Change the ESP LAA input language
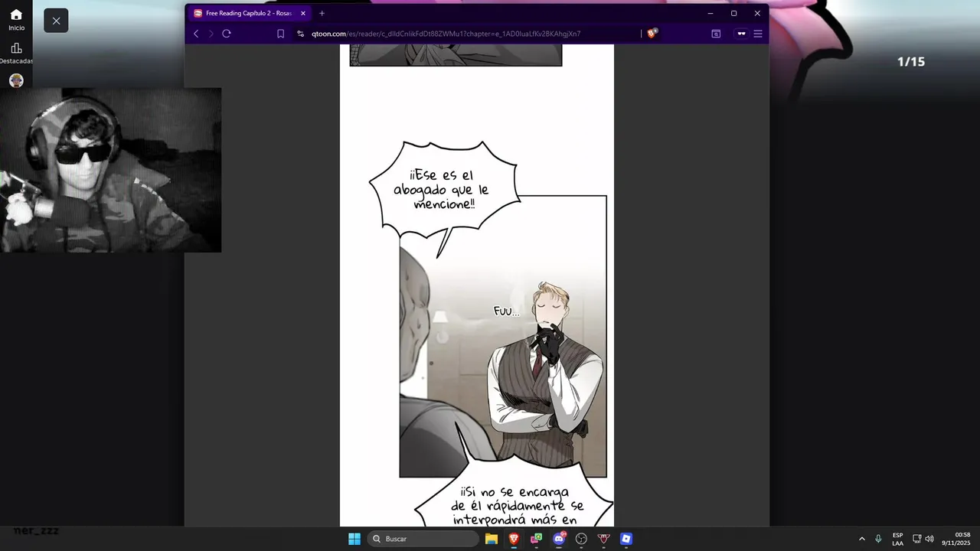This screenshot has width=980, height=551. coord(897,539)
